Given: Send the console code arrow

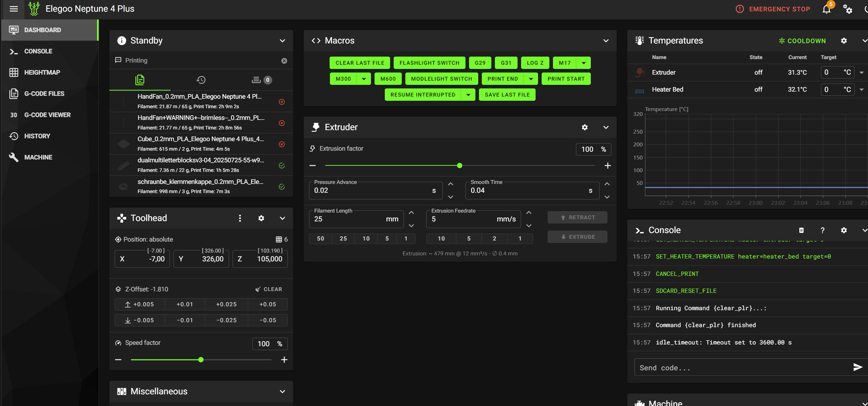Looking at the screenshot, I should 858,367.
